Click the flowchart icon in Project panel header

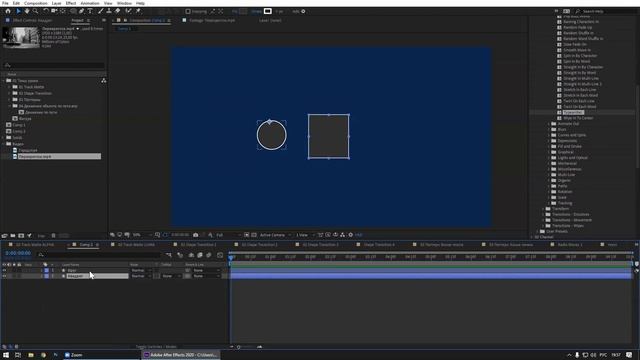click(104, 80)
